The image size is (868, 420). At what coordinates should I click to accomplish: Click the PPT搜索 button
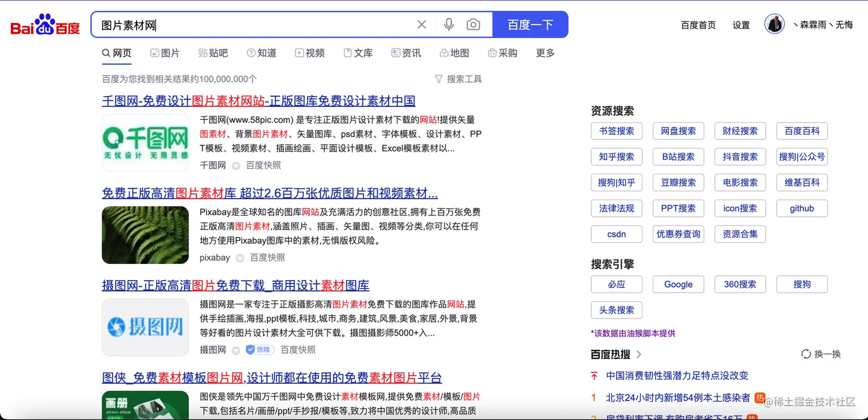679,208
